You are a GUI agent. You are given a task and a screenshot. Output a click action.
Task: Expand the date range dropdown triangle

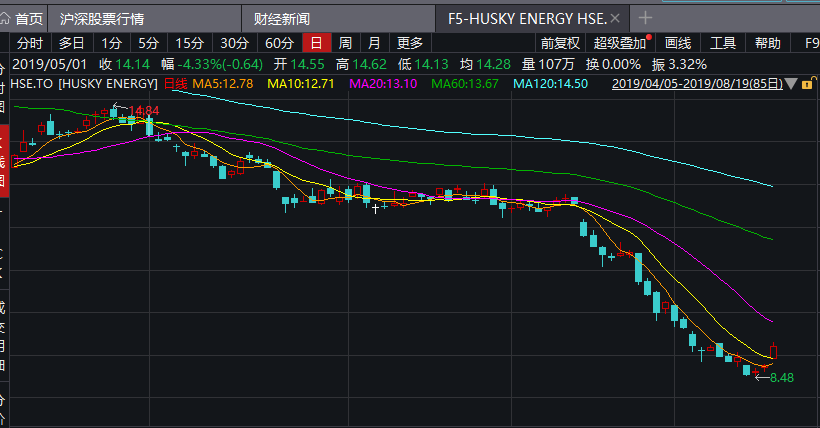pos(791,84)
